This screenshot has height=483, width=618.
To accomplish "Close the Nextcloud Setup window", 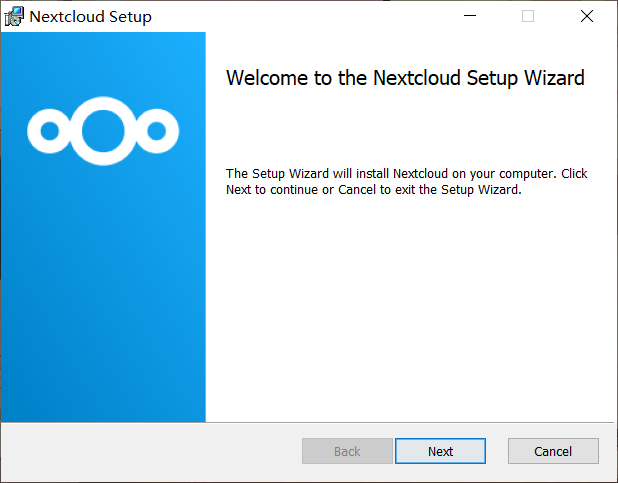I will 587,17.
